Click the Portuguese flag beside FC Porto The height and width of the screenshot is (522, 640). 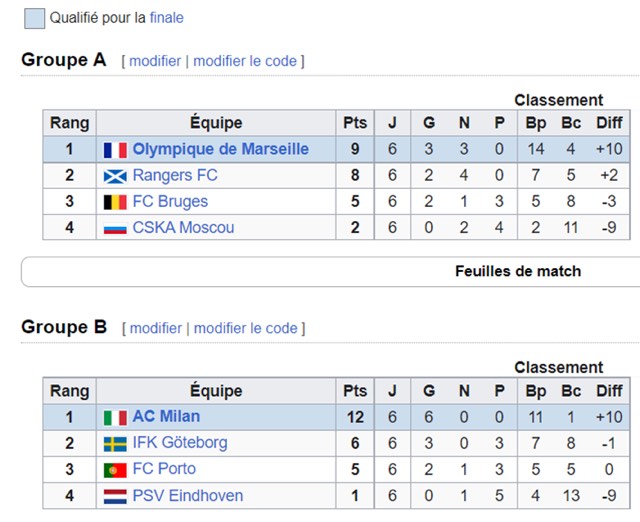tap(115, 469)
